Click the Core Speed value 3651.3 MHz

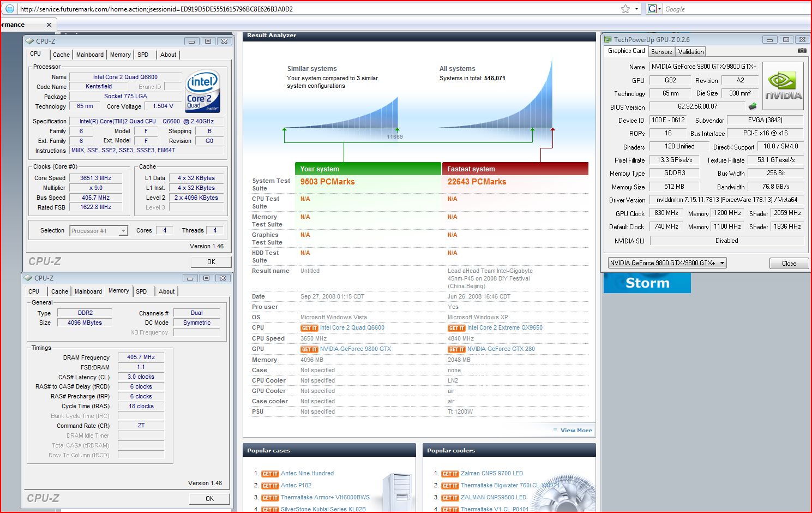point(95,178)
